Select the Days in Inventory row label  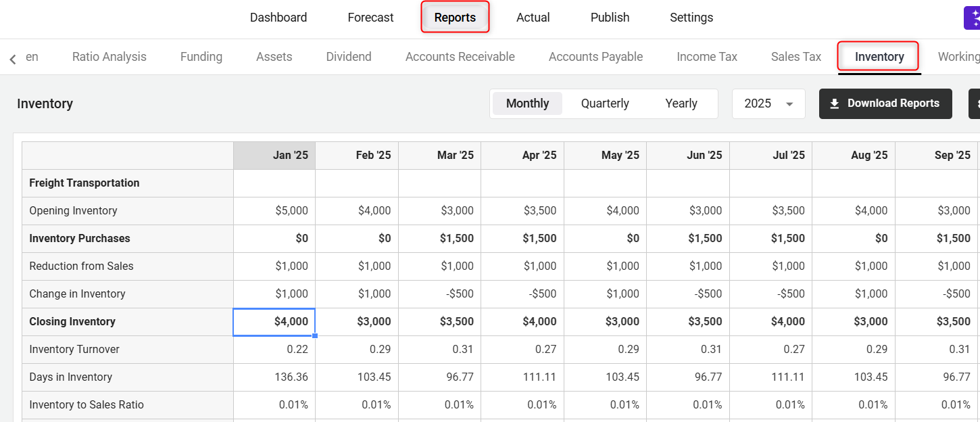pos(128,377)
